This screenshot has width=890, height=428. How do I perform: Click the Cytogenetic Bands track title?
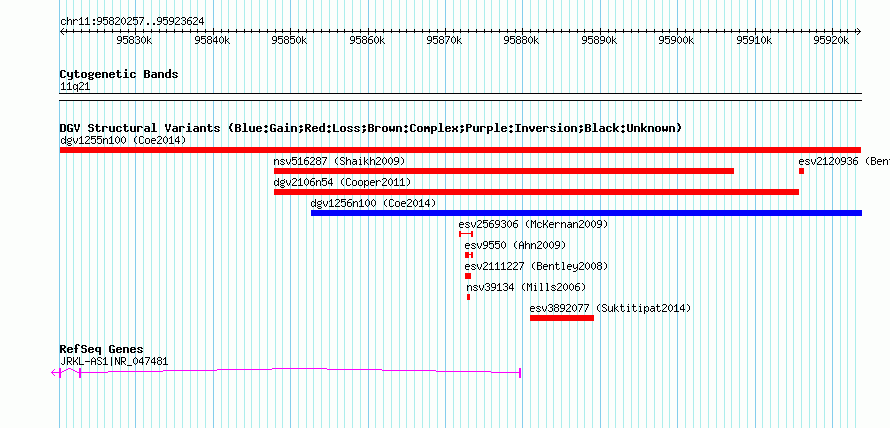(x=119, y=74)
